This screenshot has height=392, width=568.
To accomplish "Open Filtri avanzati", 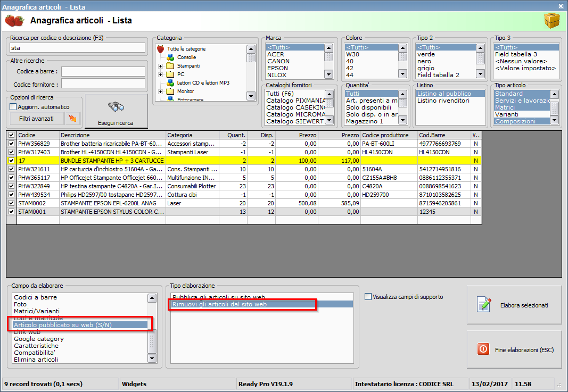I will coord(37,119).
